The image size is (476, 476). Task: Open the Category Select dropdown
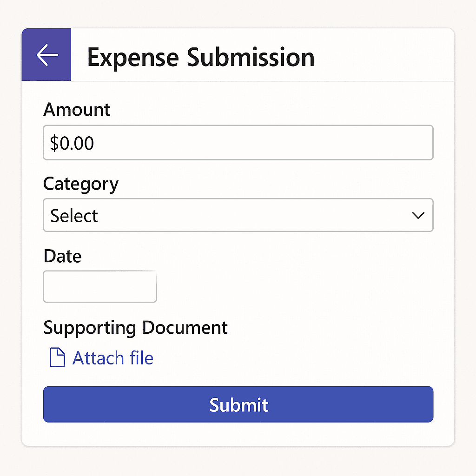tap(238, 215)
